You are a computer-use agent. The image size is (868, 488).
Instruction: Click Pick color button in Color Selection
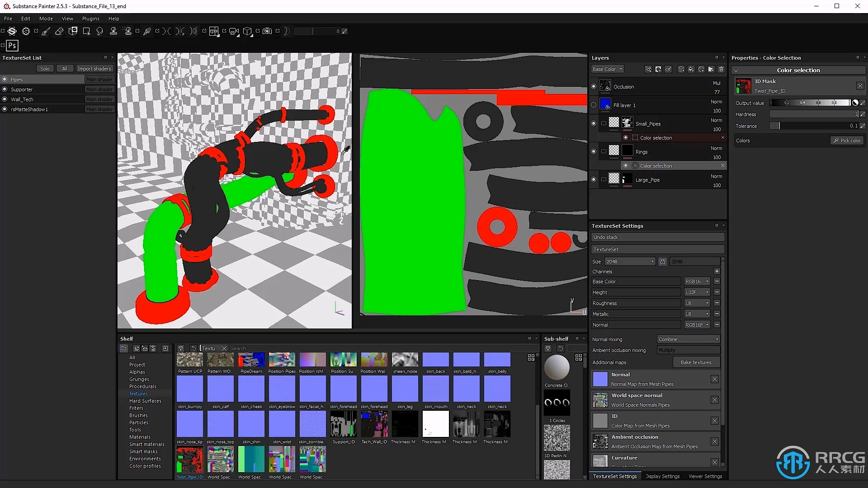click(x=848, y=141)
